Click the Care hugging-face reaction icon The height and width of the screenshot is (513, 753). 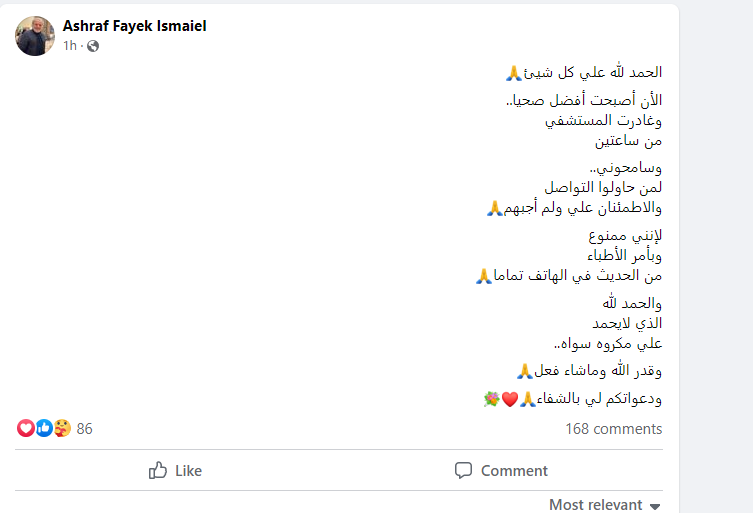click(x=62, y=428)
